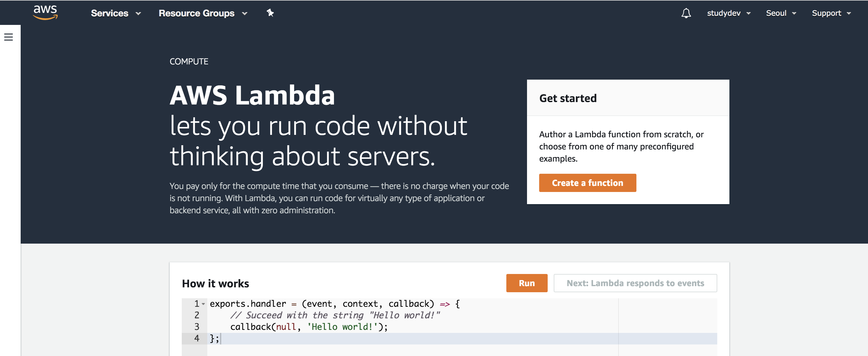Expand the Services dropdown menu
The image size is (868, 356).
pyautogui.click(x=115, y=13)
